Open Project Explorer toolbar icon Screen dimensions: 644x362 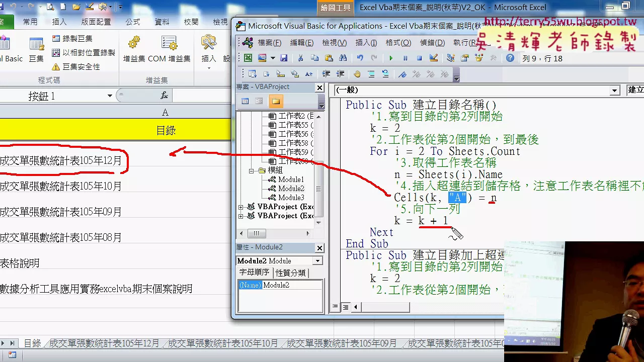[x=450, y=58]
